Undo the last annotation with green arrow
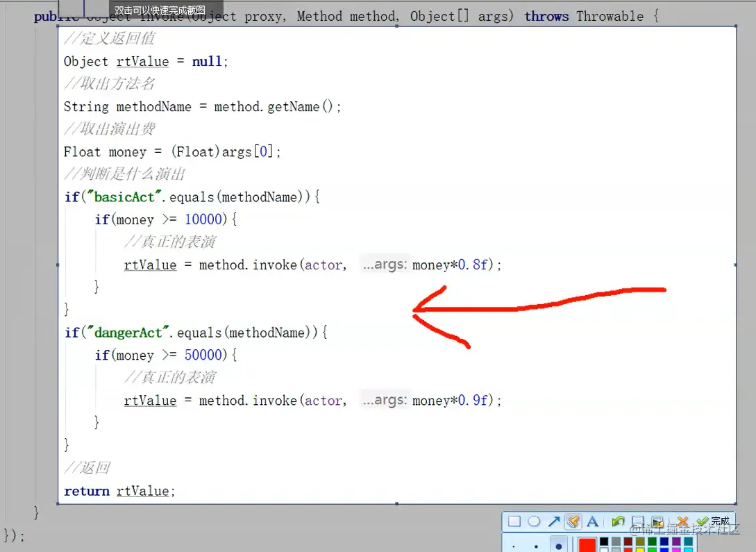 618,521
